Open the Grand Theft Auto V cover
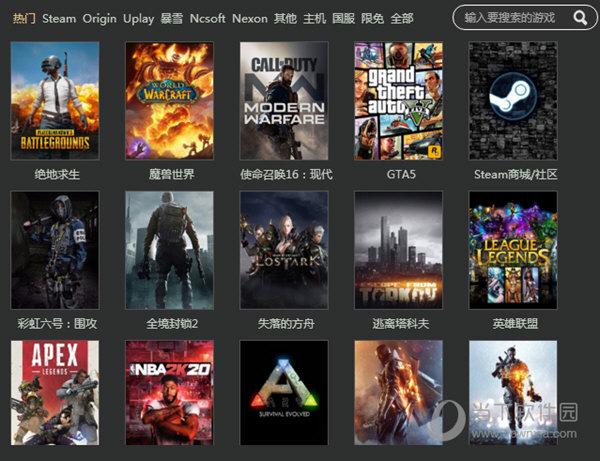 click(398, 101)
